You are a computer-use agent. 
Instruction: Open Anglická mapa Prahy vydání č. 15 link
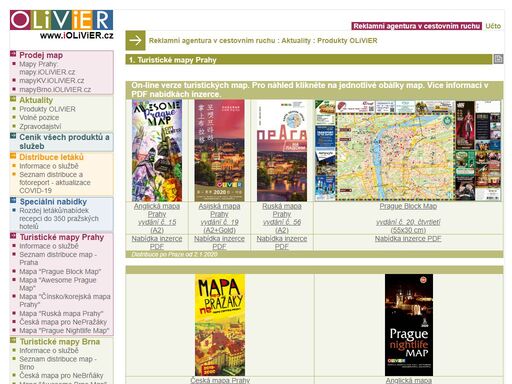tap(157, 218)
